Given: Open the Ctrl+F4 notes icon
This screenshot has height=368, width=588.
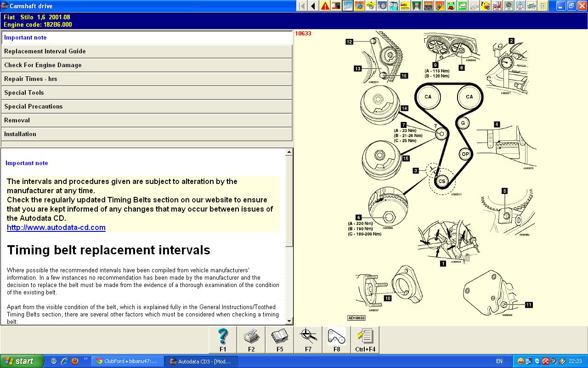Looking at the screenshot, I should pos(365,339).
